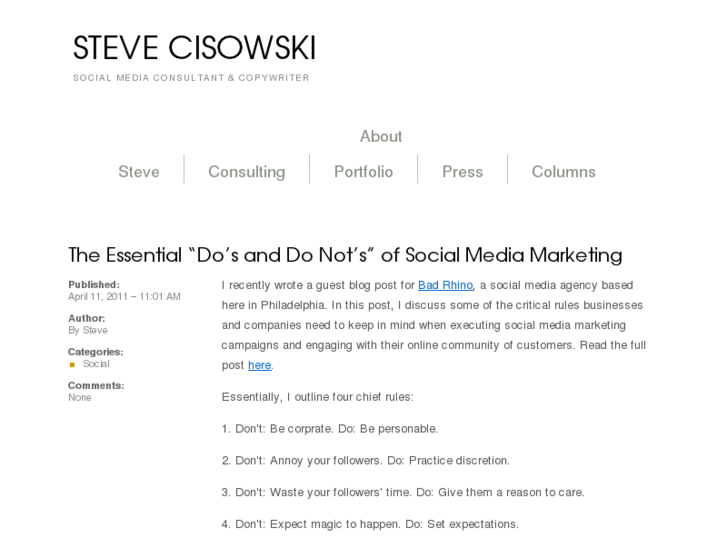
Task: Click the STEVE CISOWSKI site title
Action: (194, 48)
